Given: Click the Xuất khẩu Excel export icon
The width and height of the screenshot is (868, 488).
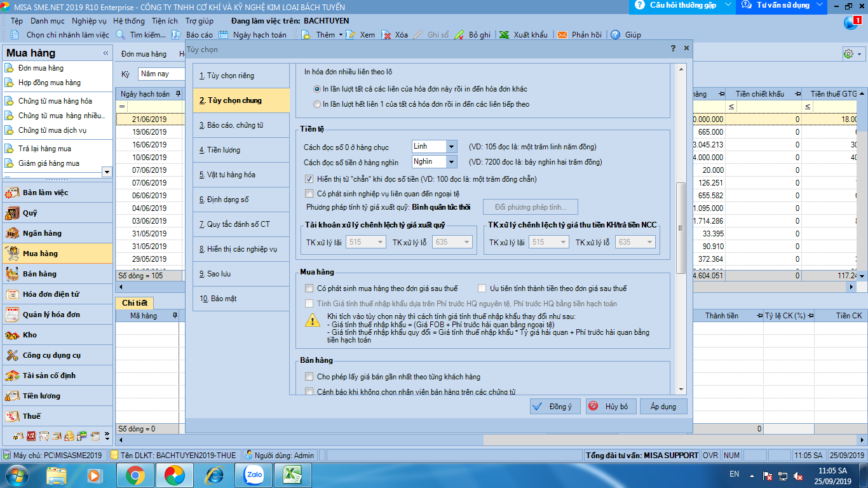Looking at the screenshot, I should click(504, 35).
